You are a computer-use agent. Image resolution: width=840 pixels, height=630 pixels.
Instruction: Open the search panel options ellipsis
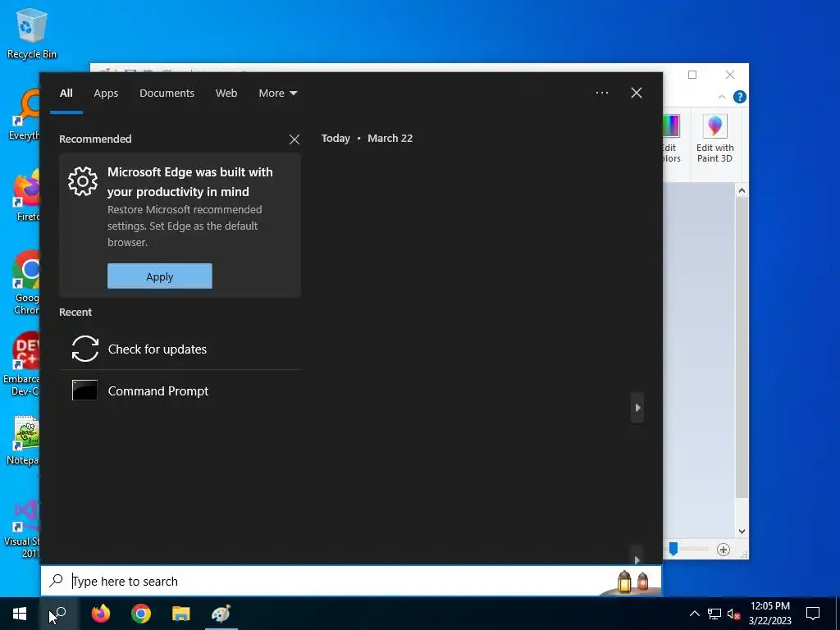(x=601, y=93)
